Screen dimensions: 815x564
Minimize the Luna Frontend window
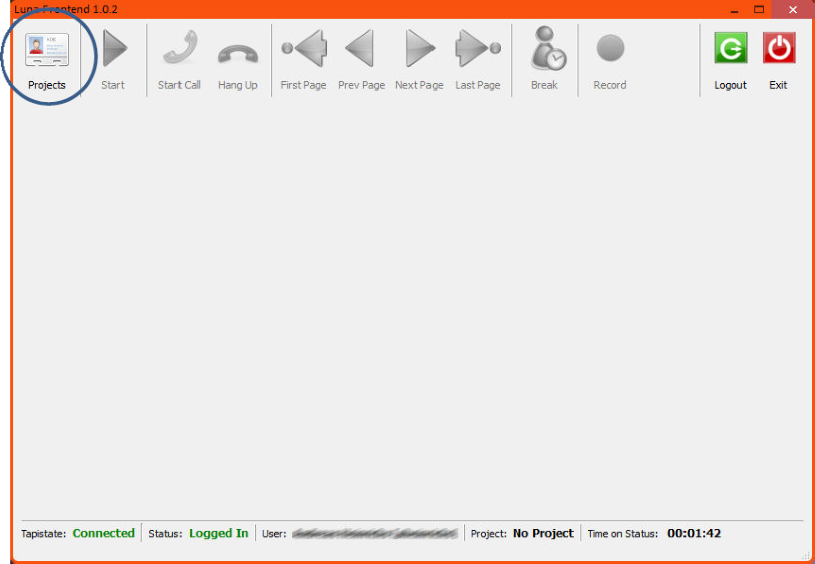point(734,9)
